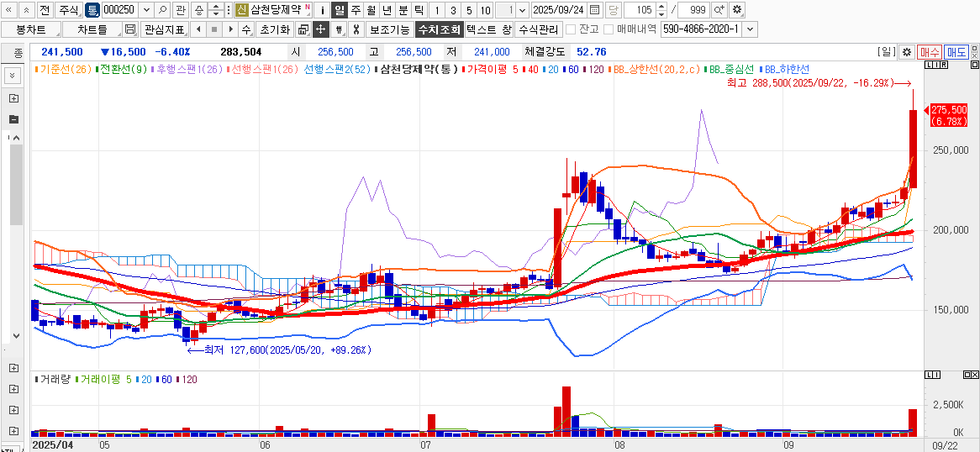Switch to the 분 minute period tab

coord(403,10)
